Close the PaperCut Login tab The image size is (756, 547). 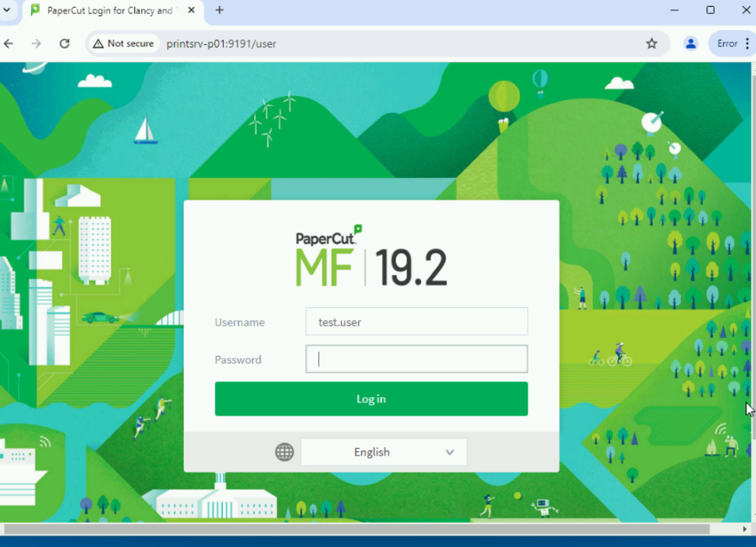coord(191,10)
